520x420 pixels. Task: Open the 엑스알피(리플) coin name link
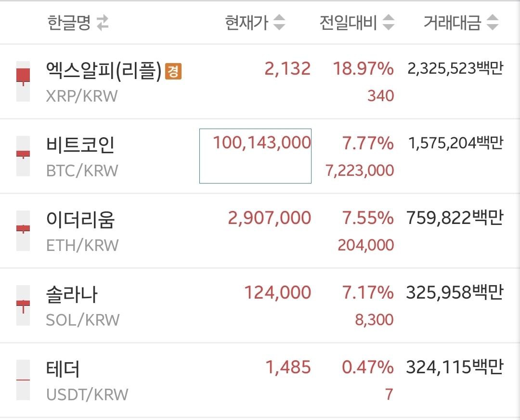(104, 71)
